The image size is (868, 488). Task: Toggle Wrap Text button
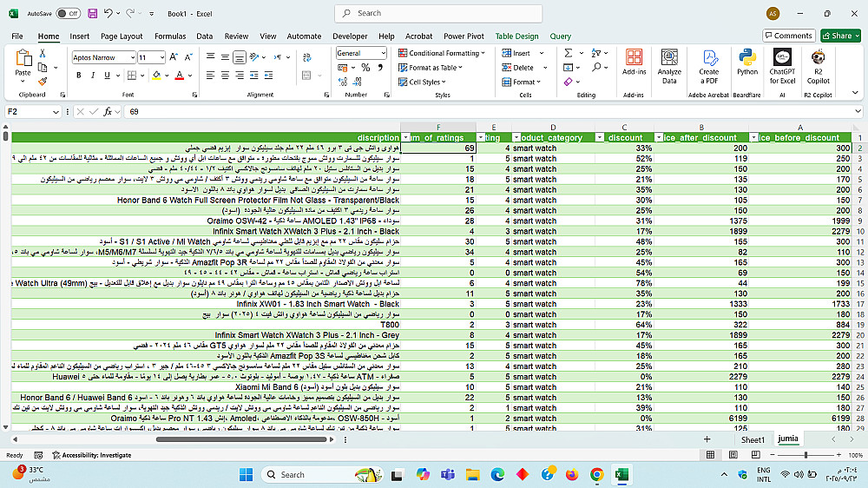pyautogui.click(x=307, y=57)
